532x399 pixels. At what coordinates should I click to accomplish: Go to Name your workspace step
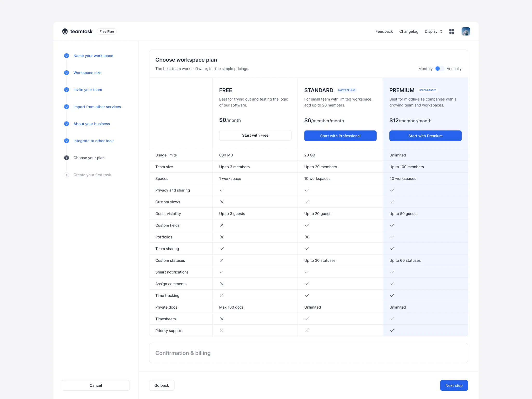[93, 56]
